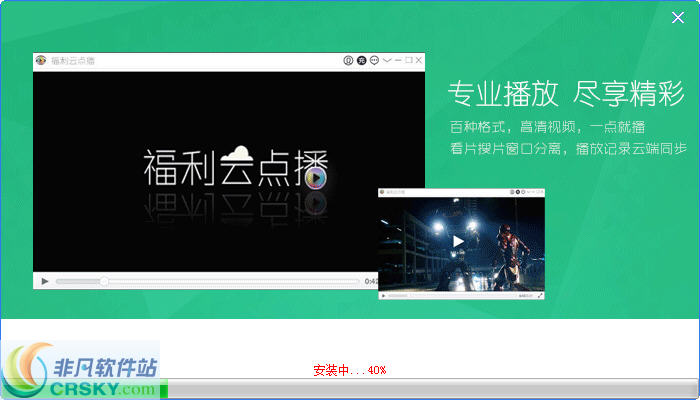Click the eye-shaped app logo in the large player title bar
Screen dimensions: 700x400
[x=41, y=60]
